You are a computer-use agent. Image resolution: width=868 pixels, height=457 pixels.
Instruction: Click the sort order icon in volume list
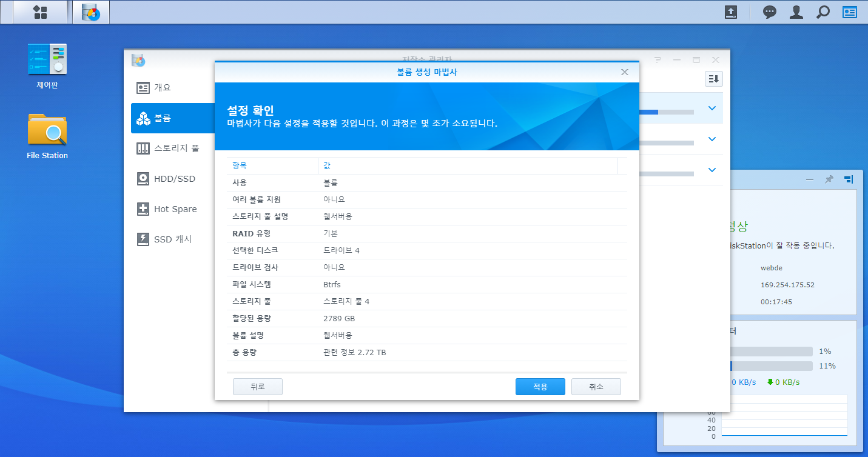point(714,79)
